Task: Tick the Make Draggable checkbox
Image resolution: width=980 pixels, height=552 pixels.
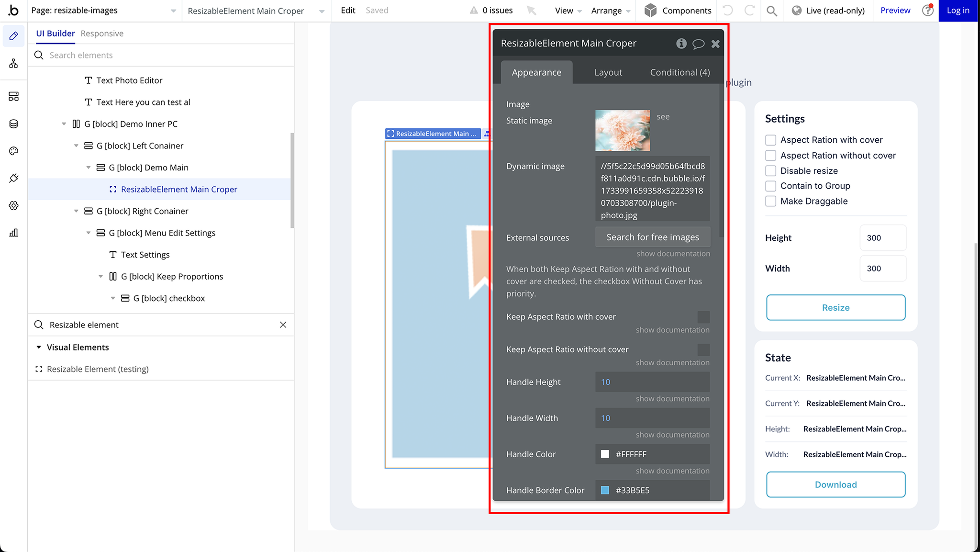Action: 770,201
